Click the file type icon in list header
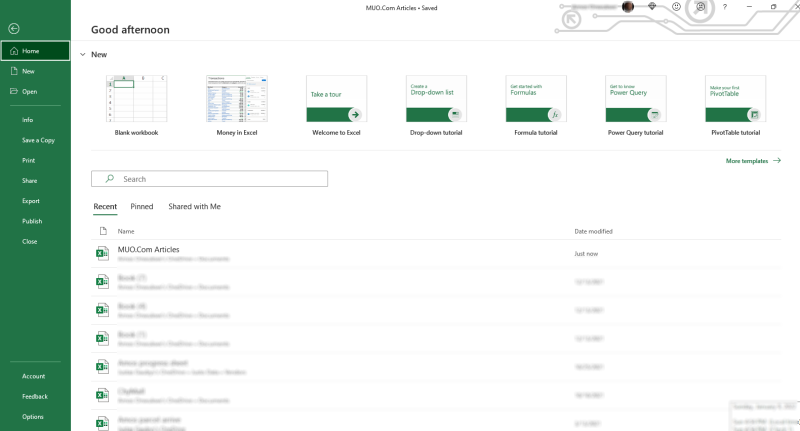The width and height of the screenshot is (800, 431). pos(103,232)
